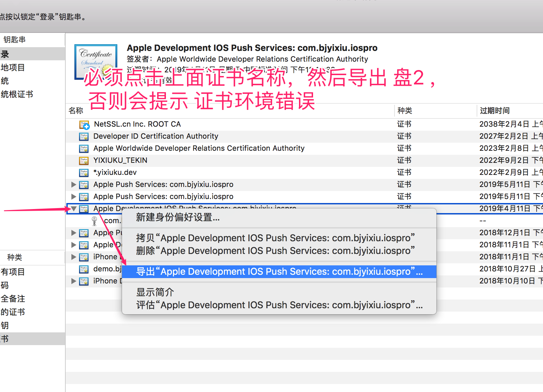The image size is (543, 392).
Task: Select the highlighted 书 category in the sidebar
Action: (x=33, y=339)
